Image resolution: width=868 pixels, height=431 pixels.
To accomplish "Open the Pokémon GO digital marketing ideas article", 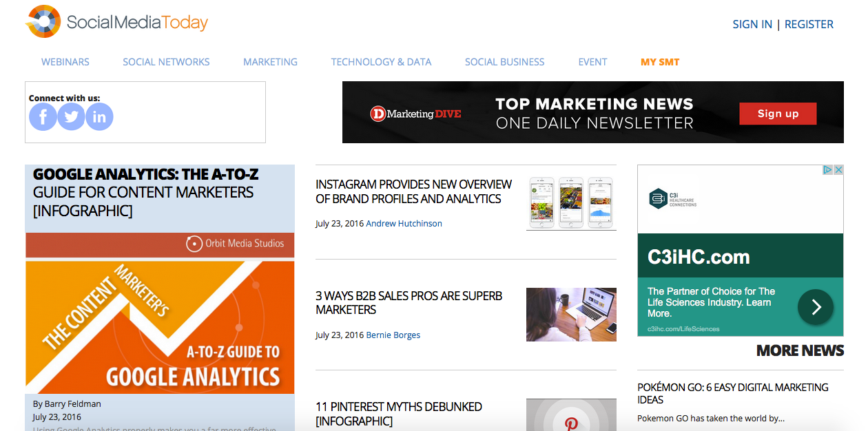I will [x=733, y=393].
